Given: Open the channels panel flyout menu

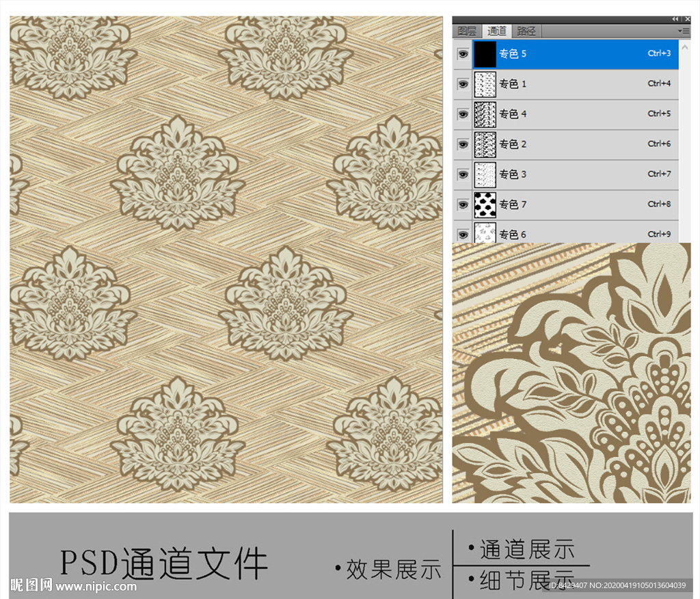Looking at the screenshot, I should [684, 31].
